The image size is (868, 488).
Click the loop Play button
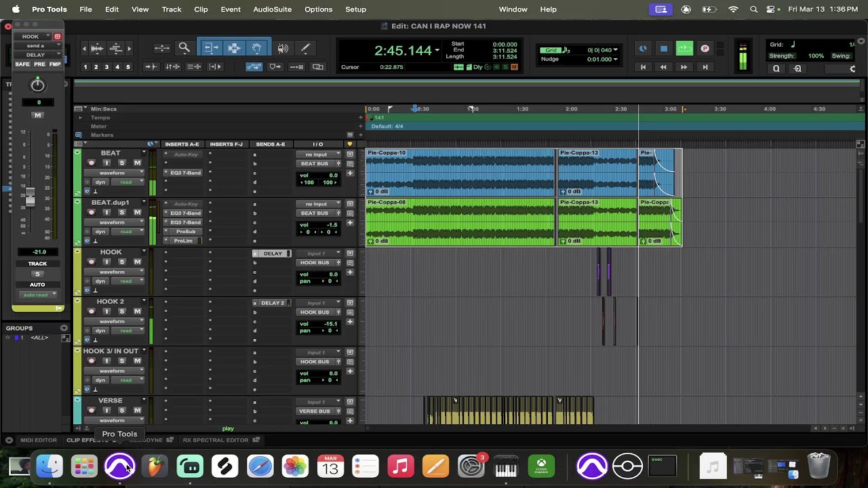click(684, 48)
